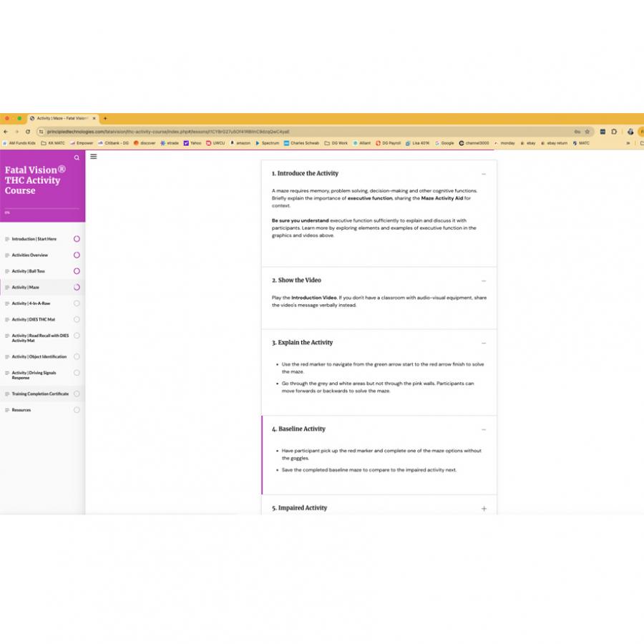Click completion circle for Introduction | Start Here
Screen dimensions: 644x644
point(77,239)
